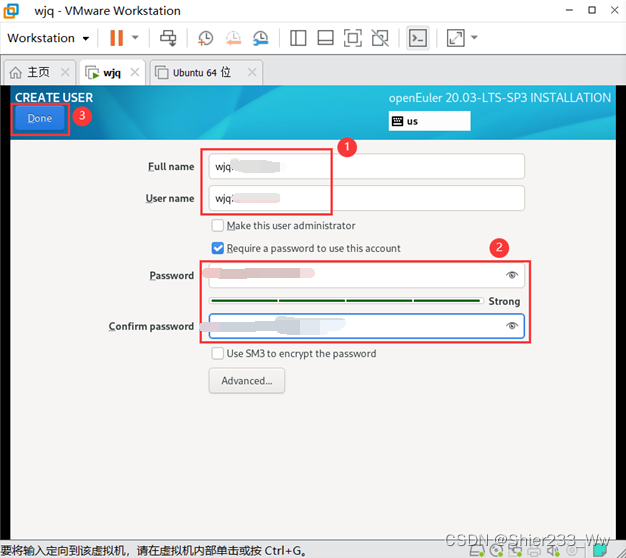Click the stretch guest display icon
The width and height of the screenshot is (626, 558).
point(456,38)
